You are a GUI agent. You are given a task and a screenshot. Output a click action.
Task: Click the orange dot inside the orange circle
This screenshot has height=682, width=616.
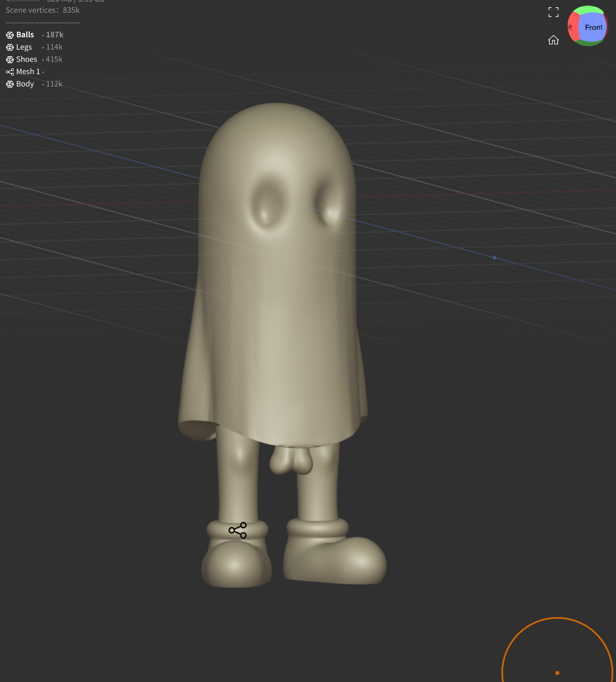coord(557,673)
